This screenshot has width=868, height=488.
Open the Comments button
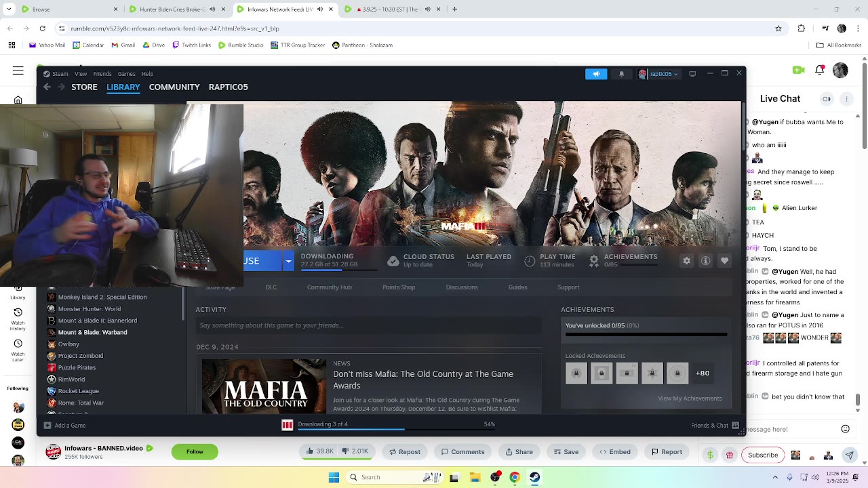pyautogui.click(x=463, y=452)
